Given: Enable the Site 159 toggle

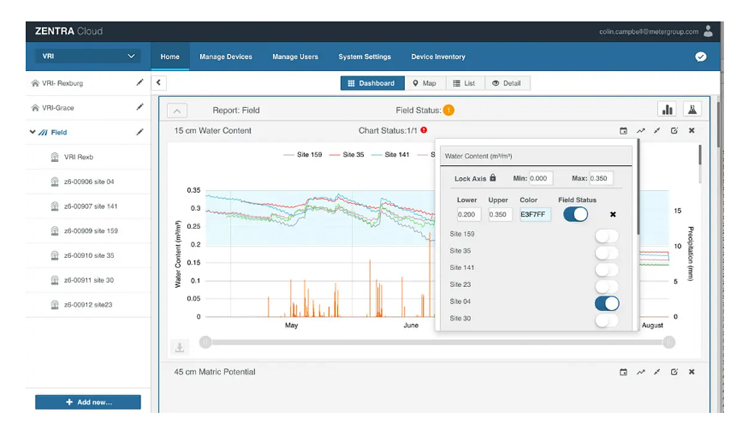Looking at the screenshot, I should (607, 236).
